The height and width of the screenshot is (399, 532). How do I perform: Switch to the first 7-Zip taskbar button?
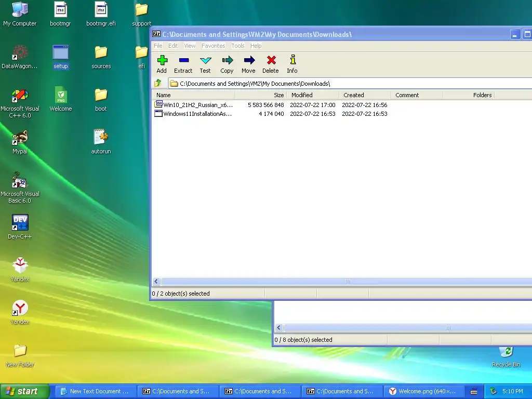177,391
